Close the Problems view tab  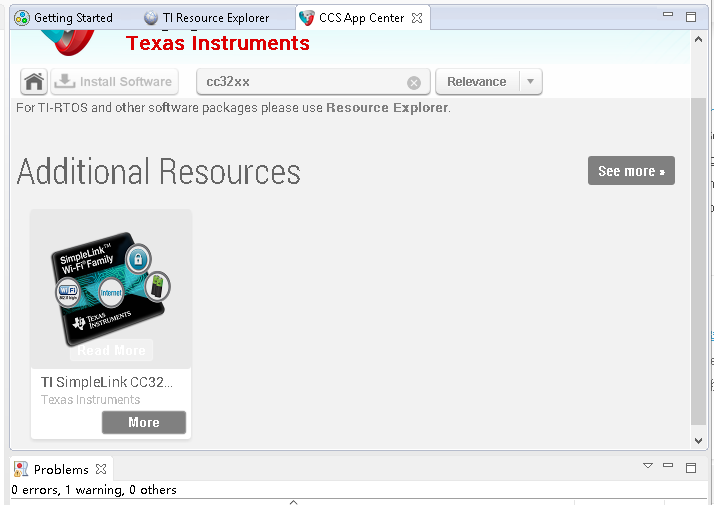(x=101, y=469)
